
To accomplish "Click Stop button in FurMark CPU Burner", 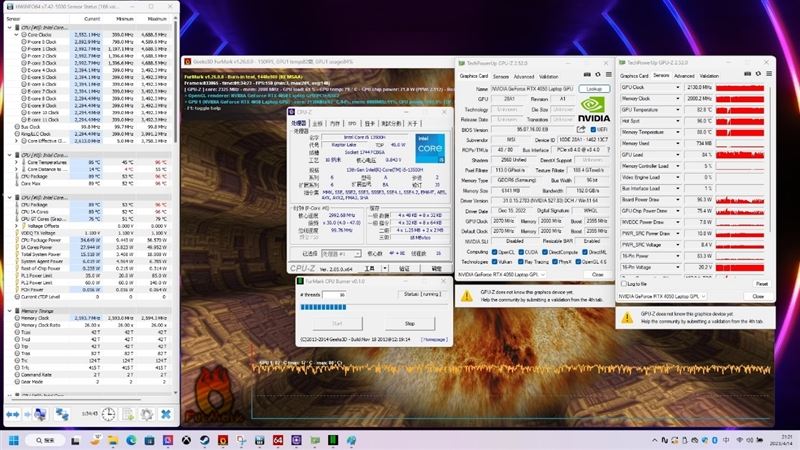I will 410,323.
